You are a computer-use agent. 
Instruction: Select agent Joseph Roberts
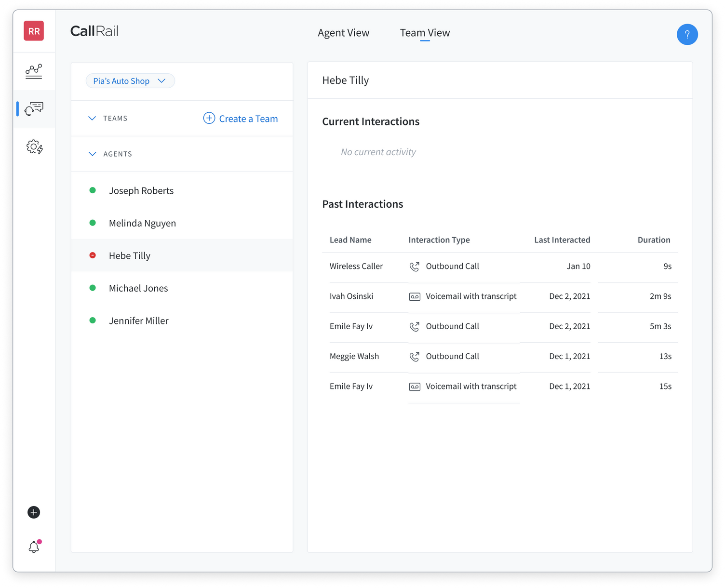point(141,191)
